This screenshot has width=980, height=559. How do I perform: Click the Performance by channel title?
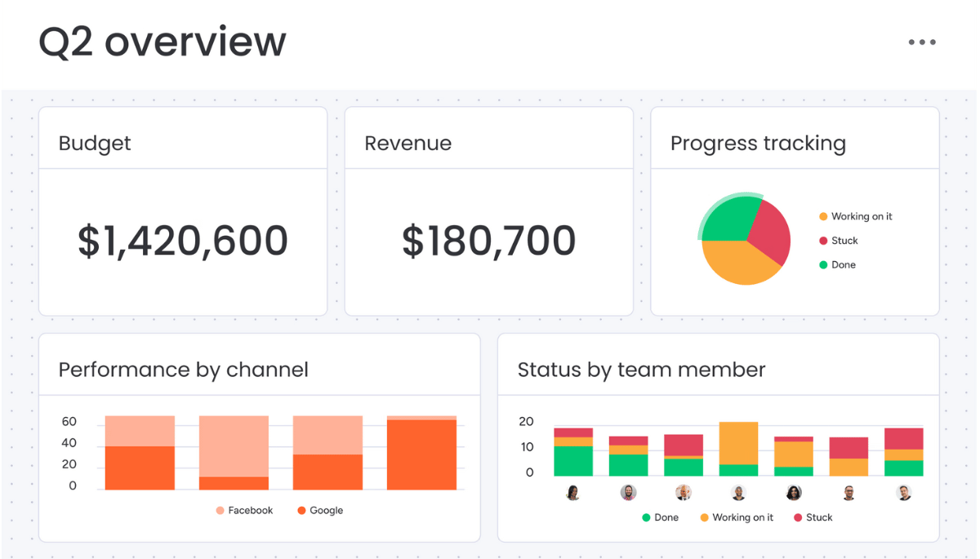184,370
